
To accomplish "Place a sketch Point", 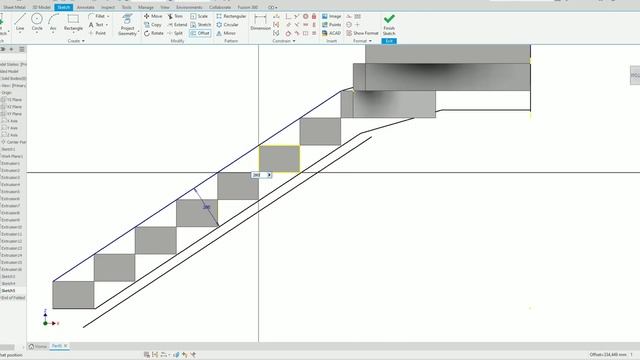I will point(97,33).
